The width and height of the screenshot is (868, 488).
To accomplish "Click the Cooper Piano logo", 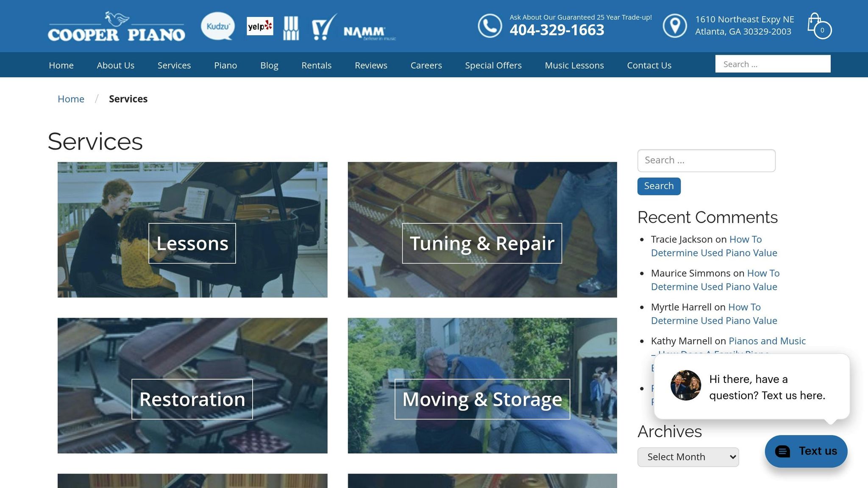I will coord(116,27).
